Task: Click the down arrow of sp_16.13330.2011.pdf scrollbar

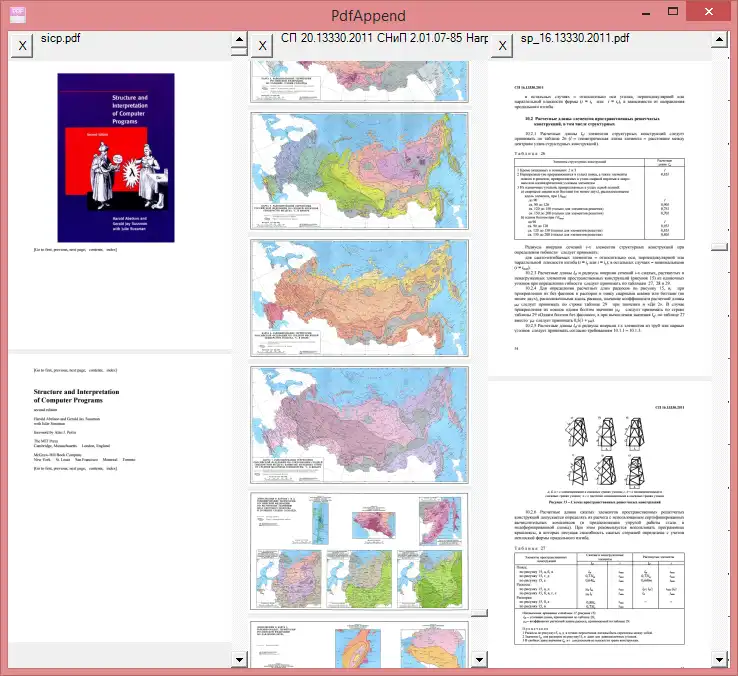Action: 719,660
